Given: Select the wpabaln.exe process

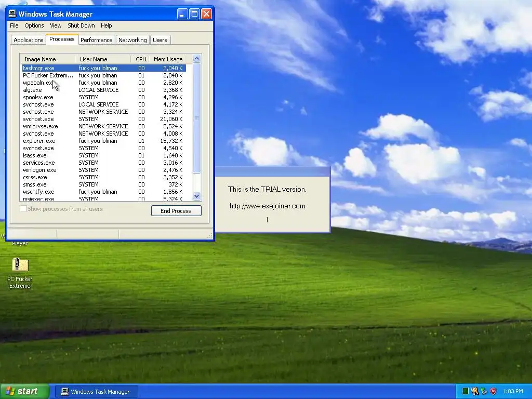Looking at the screenshot, I should pos(104,83).
